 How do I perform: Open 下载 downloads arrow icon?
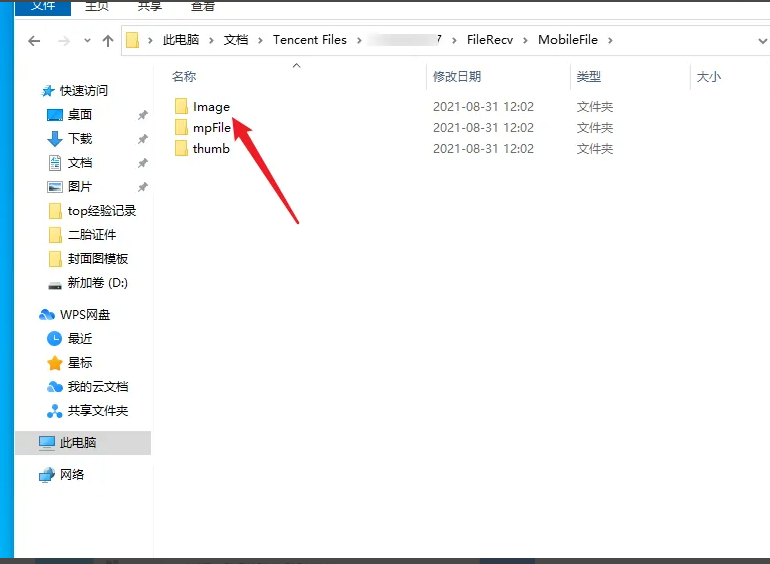coord(55,139)
